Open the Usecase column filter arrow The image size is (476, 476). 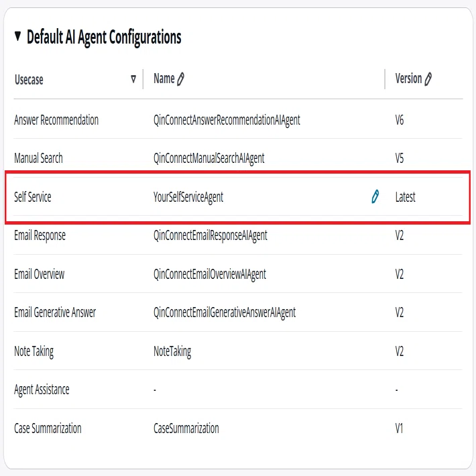coord(133,79)
